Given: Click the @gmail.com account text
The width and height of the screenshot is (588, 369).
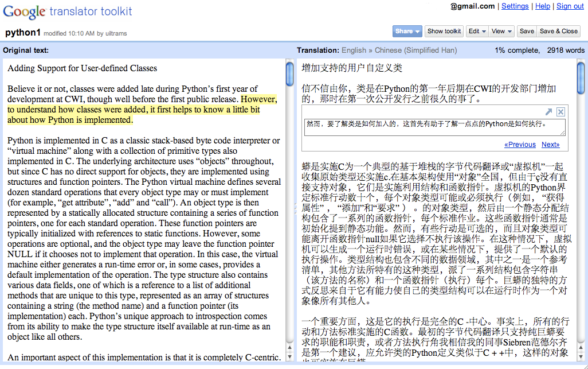Looking at the screenshot, I should pyautogui.click(x=472, y=6).
